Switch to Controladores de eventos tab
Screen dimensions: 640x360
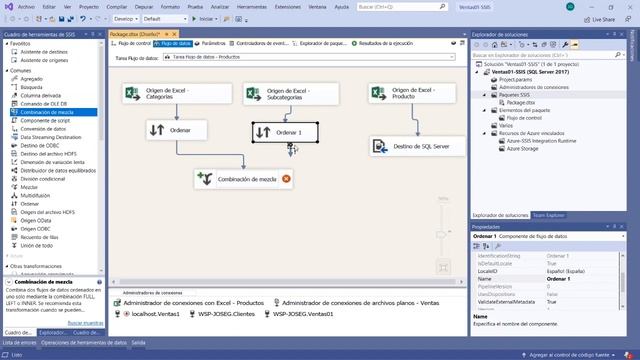259,43
